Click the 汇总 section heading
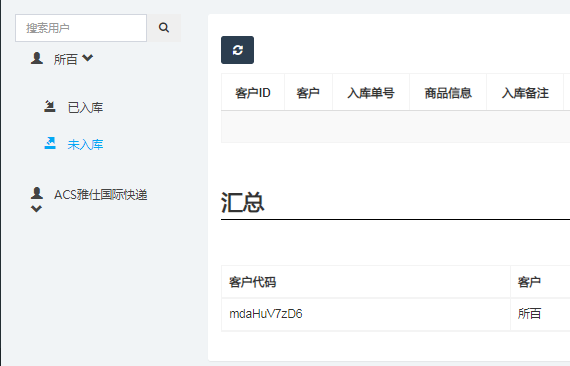The width and height of the screenshot is (570, 366). click(242, 202)
